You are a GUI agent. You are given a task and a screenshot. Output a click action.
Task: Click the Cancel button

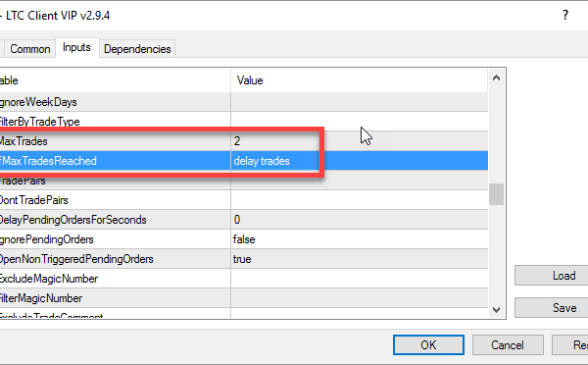pyautogui.click(x=508, y=344)
